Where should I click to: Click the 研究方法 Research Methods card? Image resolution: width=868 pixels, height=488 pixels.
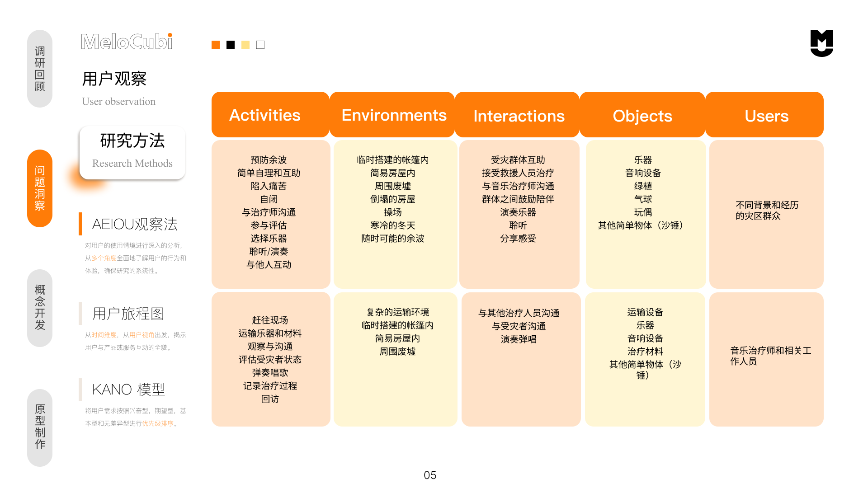(132, 152)
